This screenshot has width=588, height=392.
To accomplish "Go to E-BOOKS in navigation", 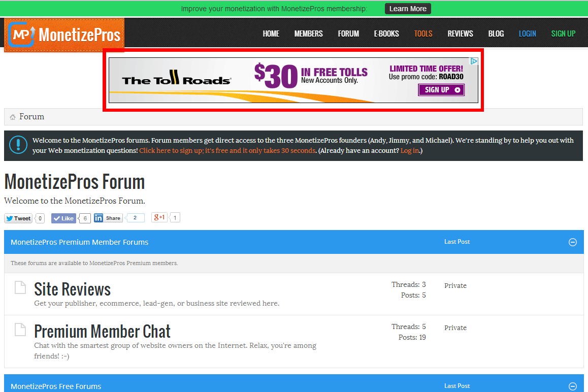I will click(x=386, y=34).
